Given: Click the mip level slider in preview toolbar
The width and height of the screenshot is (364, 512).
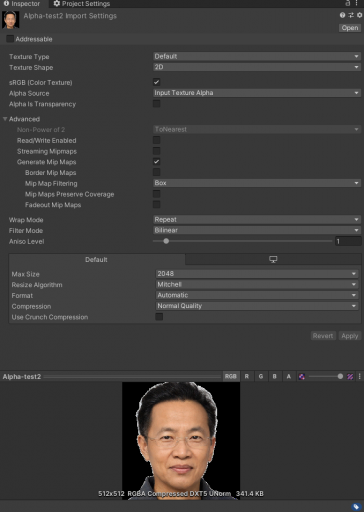Looking at the screenshot, I should pos(325,377).
